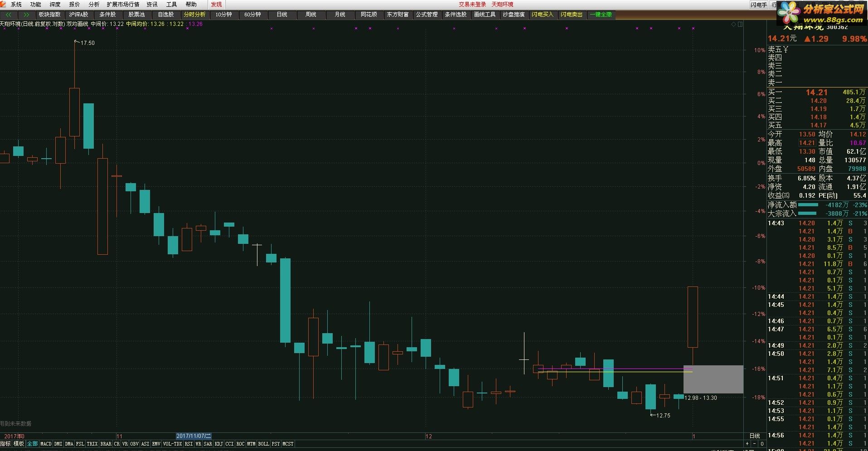Click the double-left arrow previous-stock button
Viewport: 868px width, 451px height.
pos(9,15)
